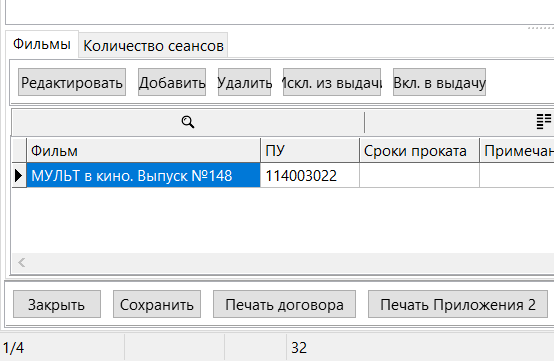Switch to the Фильмы tab
This screenshot has width=554, height=361.
click(x=42, y=44)
